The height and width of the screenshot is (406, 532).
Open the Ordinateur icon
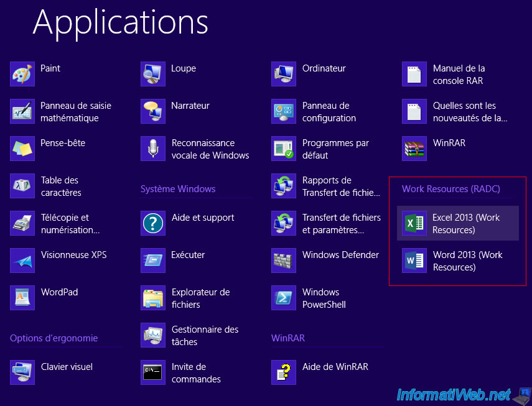(x=284, y=74)
